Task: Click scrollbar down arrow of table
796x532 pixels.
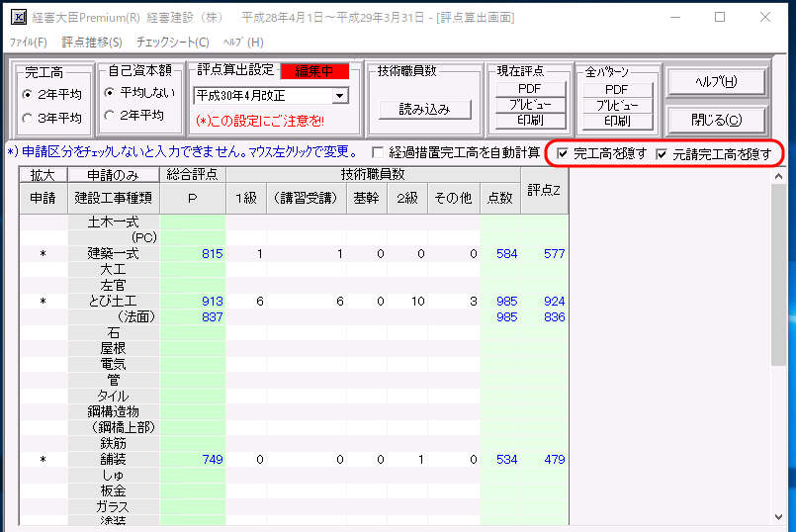Action: click(x=779, y=517)
